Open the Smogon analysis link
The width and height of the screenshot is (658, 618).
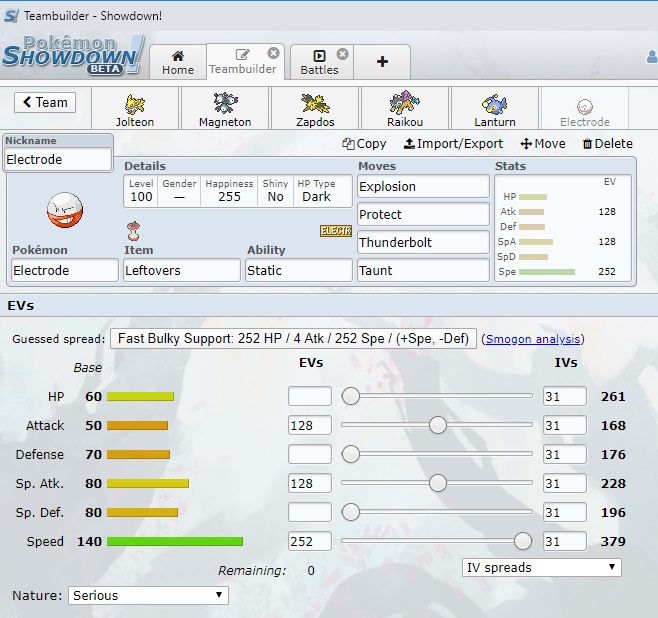pos(533,339)
